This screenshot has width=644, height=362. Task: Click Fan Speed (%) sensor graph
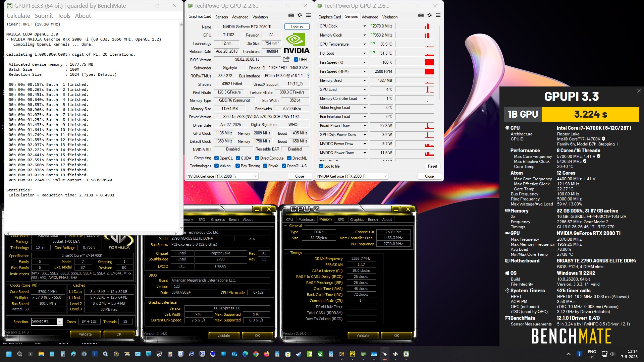coord(415,62)
